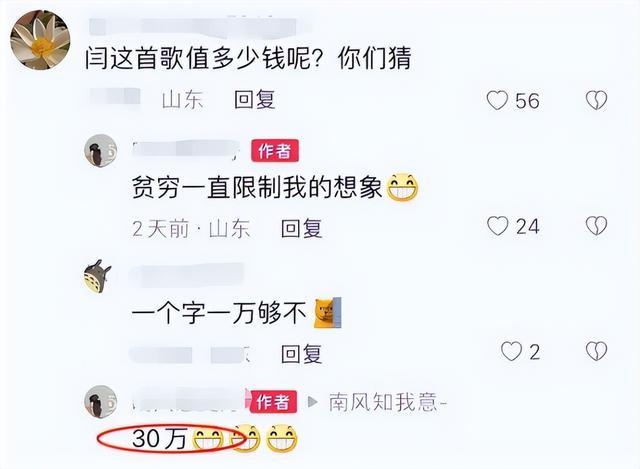Viewport: 640px width, 469px height.
Task: Reply to the 一个字一万够不 comment
Action: pos(302,353)
